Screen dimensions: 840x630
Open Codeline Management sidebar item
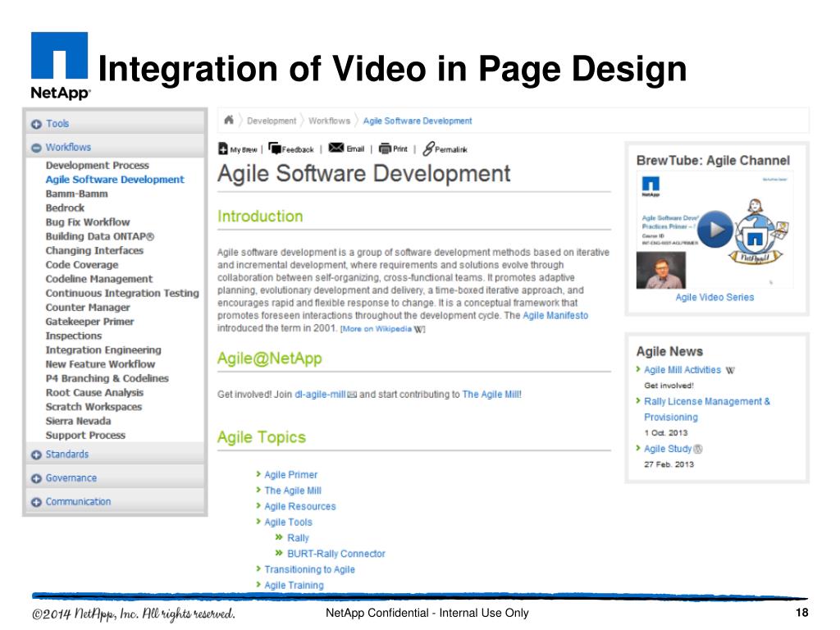point(98,279)
